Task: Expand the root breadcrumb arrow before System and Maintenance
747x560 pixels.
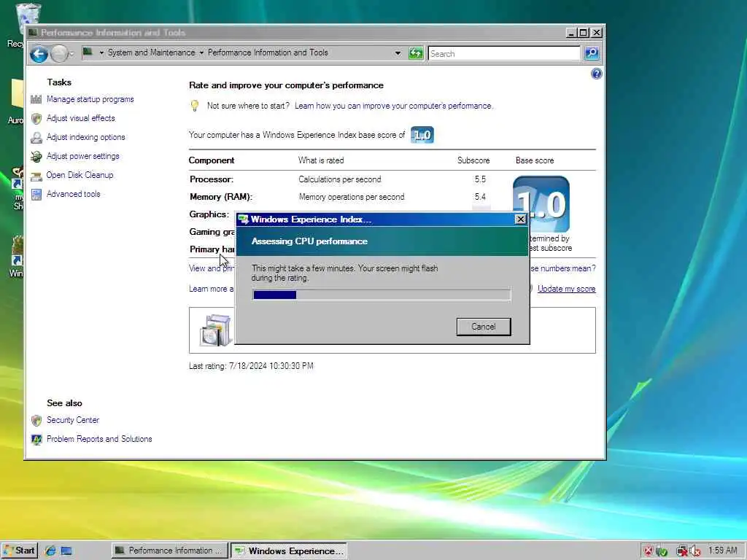Action: click(x=101, y=52)
